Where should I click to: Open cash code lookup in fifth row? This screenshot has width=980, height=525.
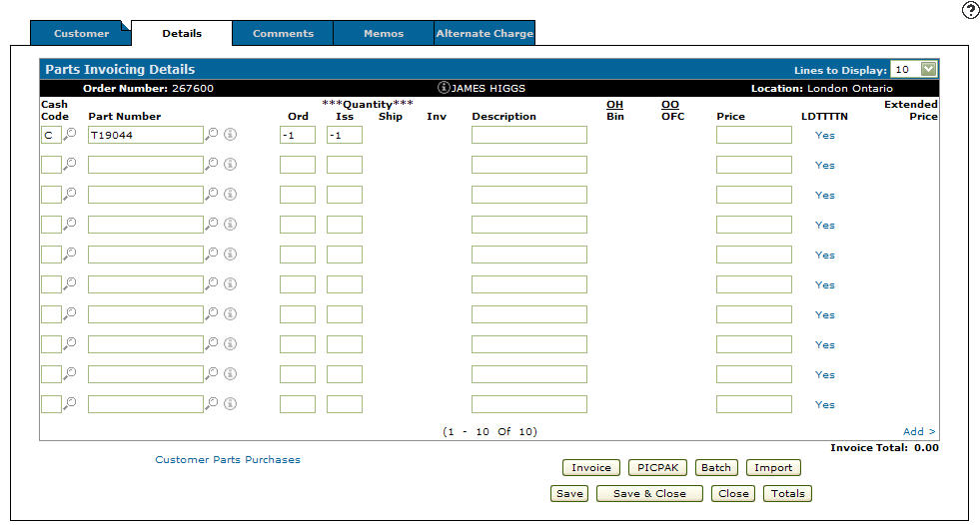click(x=69, y=254)
